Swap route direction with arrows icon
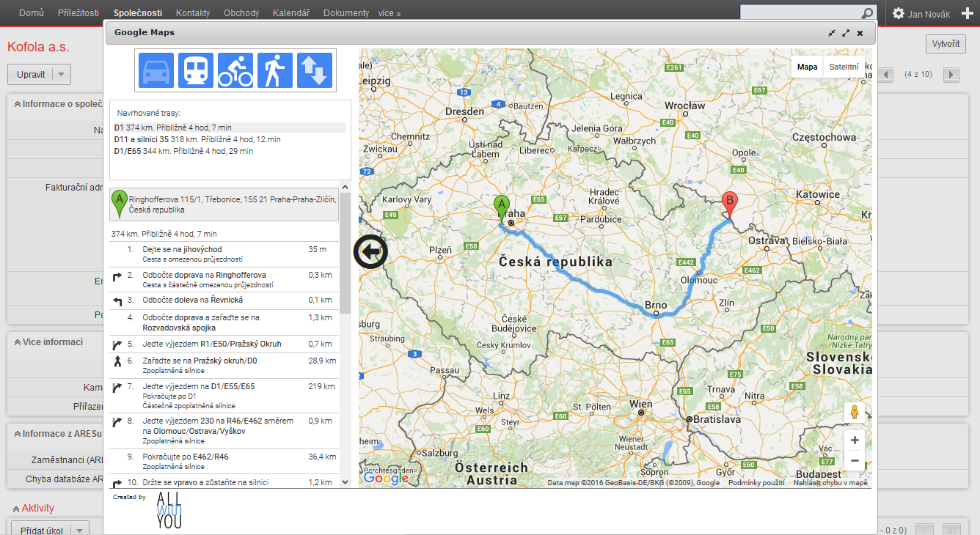This screenshot has height=535, width=980. (315, 70)
